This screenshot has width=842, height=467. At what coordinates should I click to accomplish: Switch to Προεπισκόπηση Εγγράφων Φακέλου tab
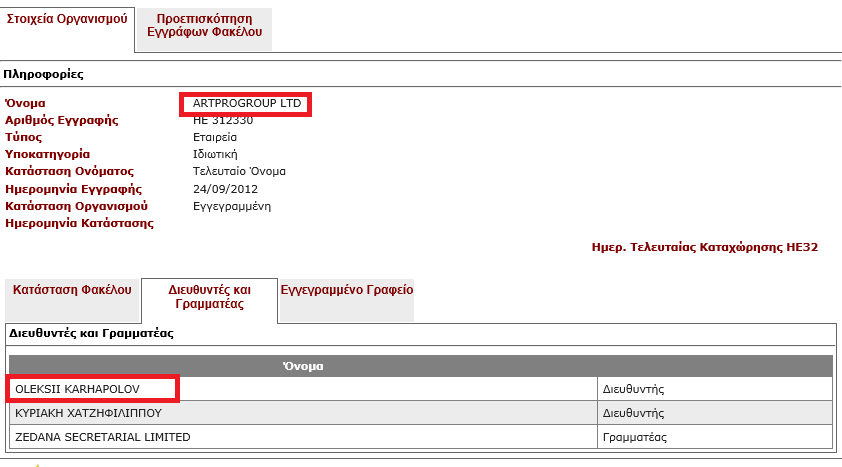click(x=204, y=26)
